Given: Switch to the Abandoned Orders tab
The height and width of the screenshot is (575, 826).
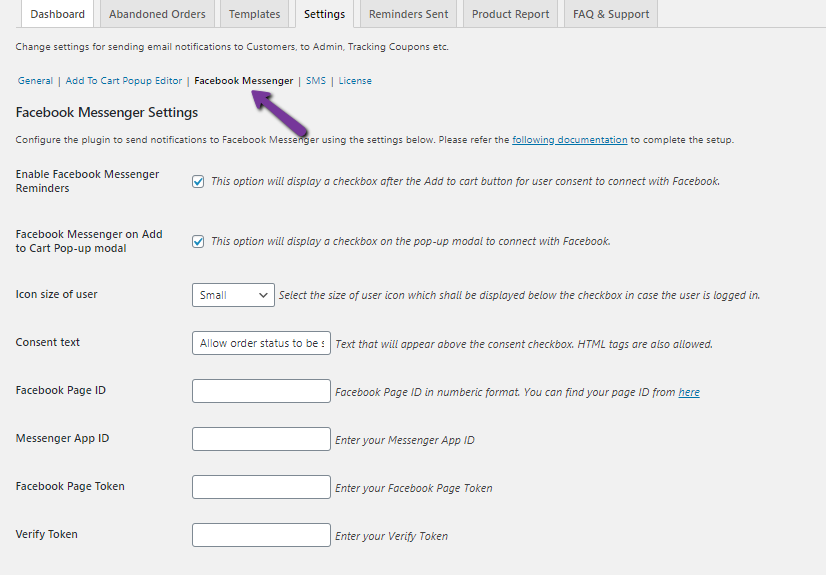Looking at the screenshot, I should [157, 14].
